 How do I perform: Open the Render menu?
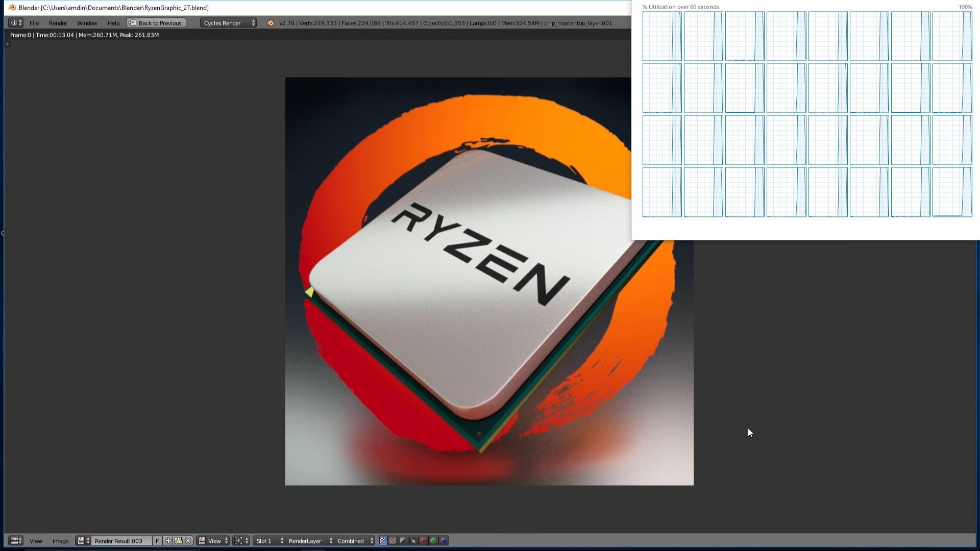coord(58,23)
